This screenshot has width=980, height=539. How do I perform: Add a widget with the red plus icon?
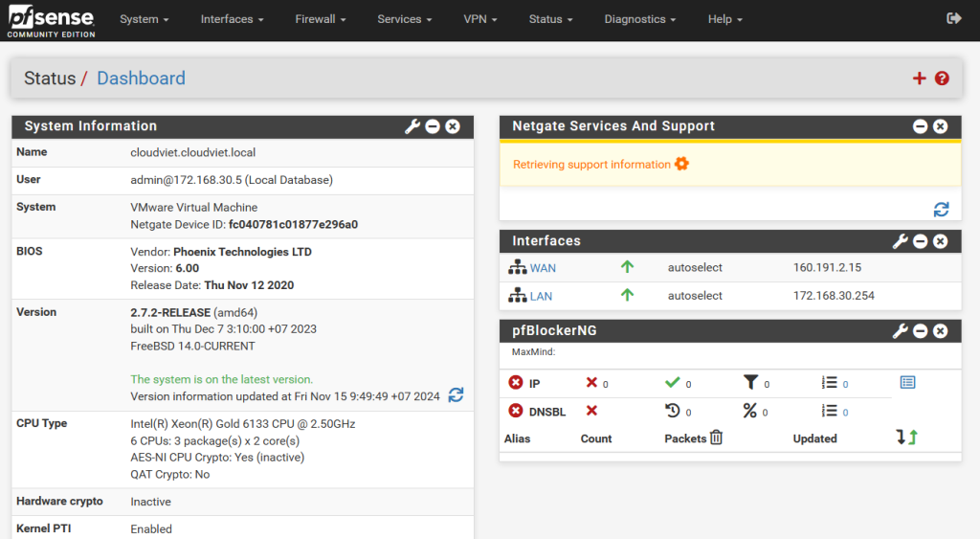tap(919, 79)
